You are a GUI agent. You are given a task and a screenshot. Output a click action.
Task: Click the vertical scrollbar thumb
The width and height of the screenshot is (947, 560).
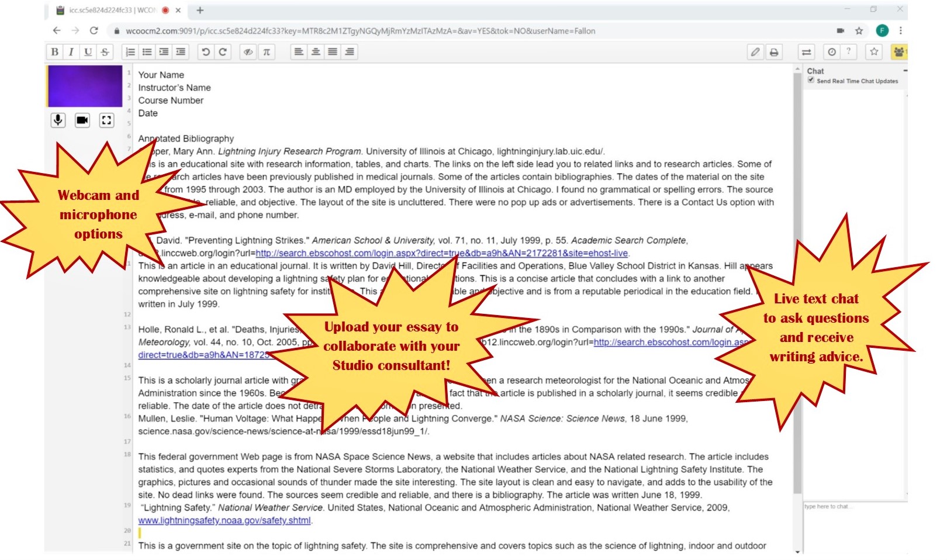(797, 284)
